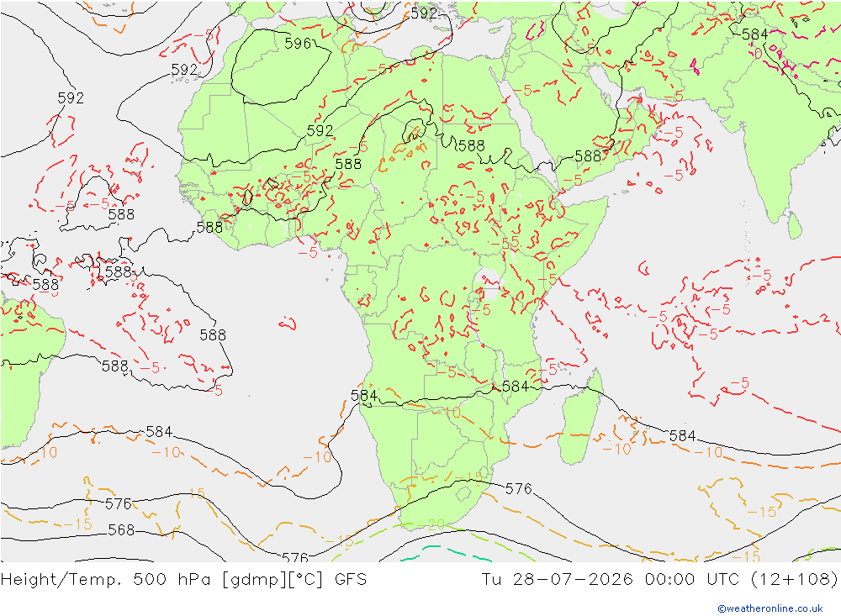Click the 596 height contour label
Screen dimensions: 841x616
point(298,44)
